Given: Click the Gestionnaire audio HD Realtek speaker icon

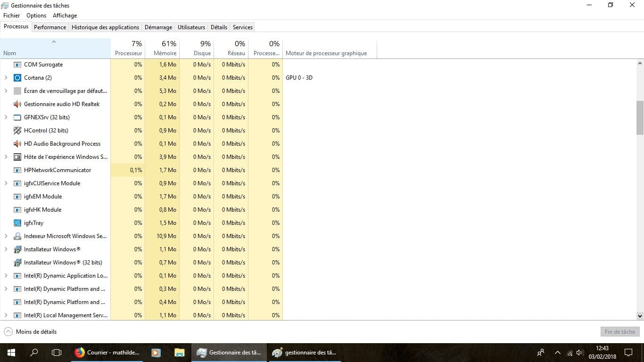Looking at the screenshot, I should click(x=17, y=104).
